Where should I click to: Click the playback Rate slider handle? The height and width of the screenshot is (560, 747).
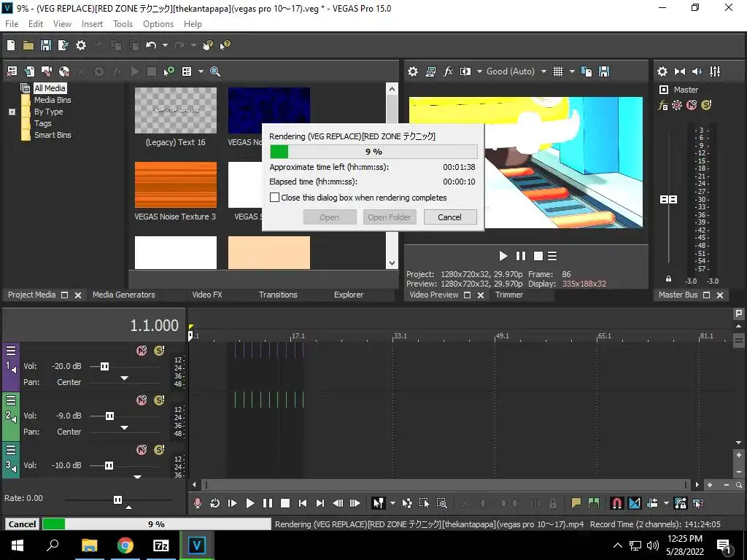117,499
